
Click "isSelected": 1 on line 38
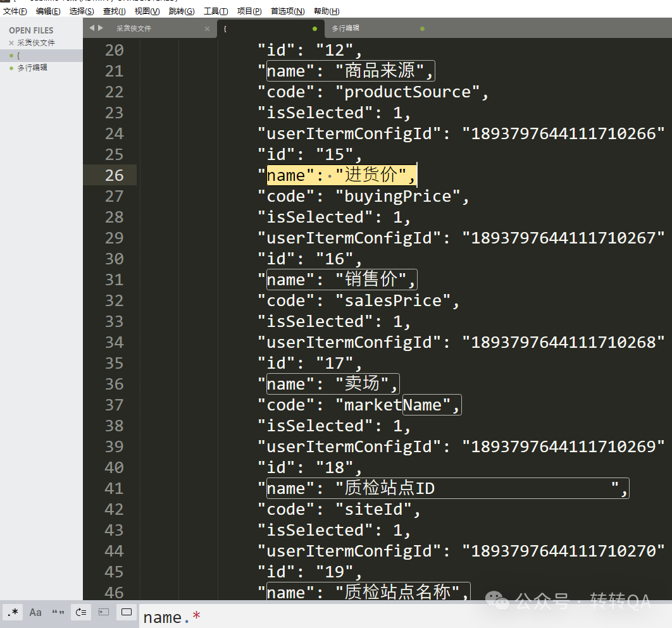click(334, 426)
